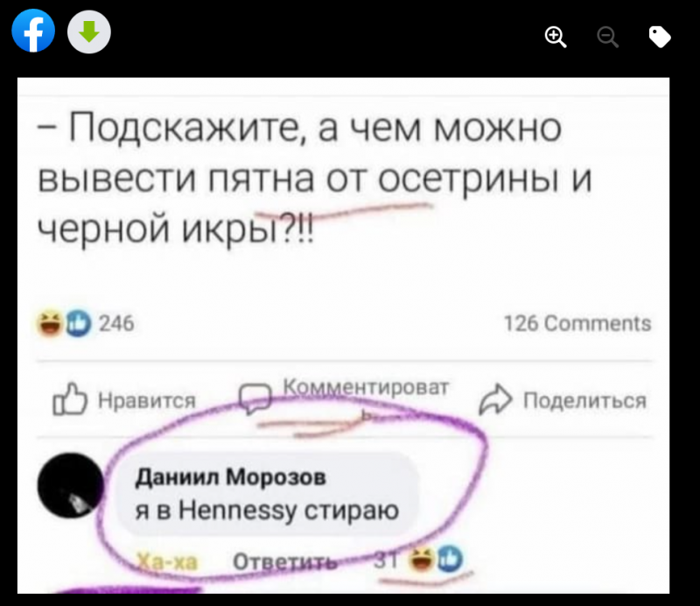Viewport: 700px width, 606px height.
Task: Click the Поделиться share arrow icon
Action: coord(495,399)
